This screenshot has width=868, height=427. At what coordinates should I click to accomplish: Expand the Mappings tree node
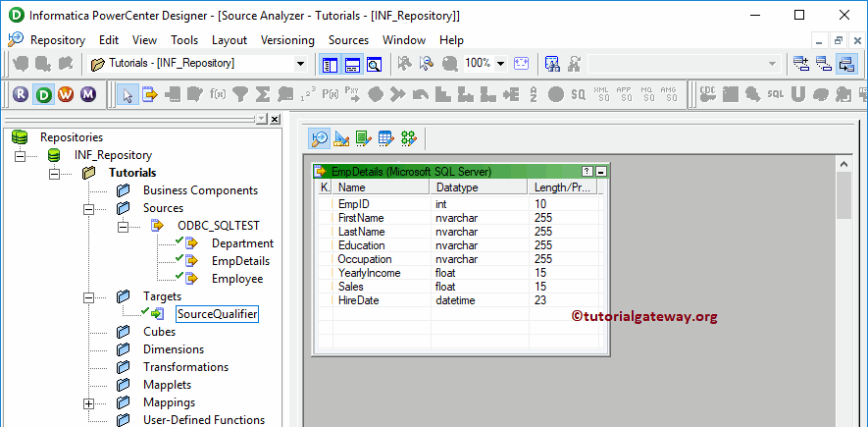point(89,402)
